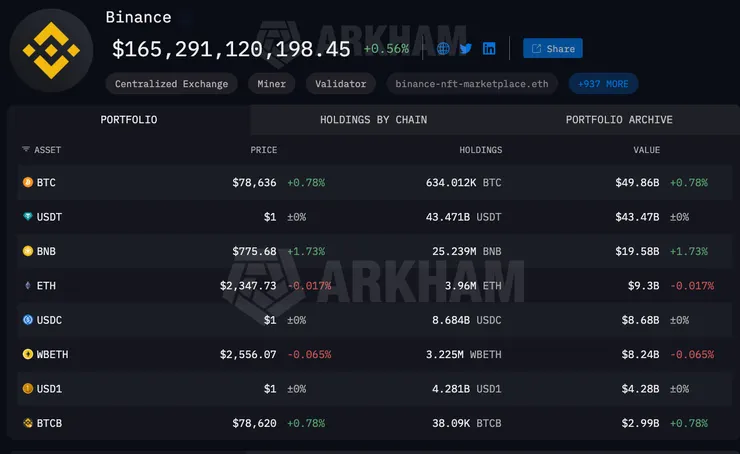Click the BTCB price $78,620
Viewport: 740px width, 454px height.
(254, 423)
